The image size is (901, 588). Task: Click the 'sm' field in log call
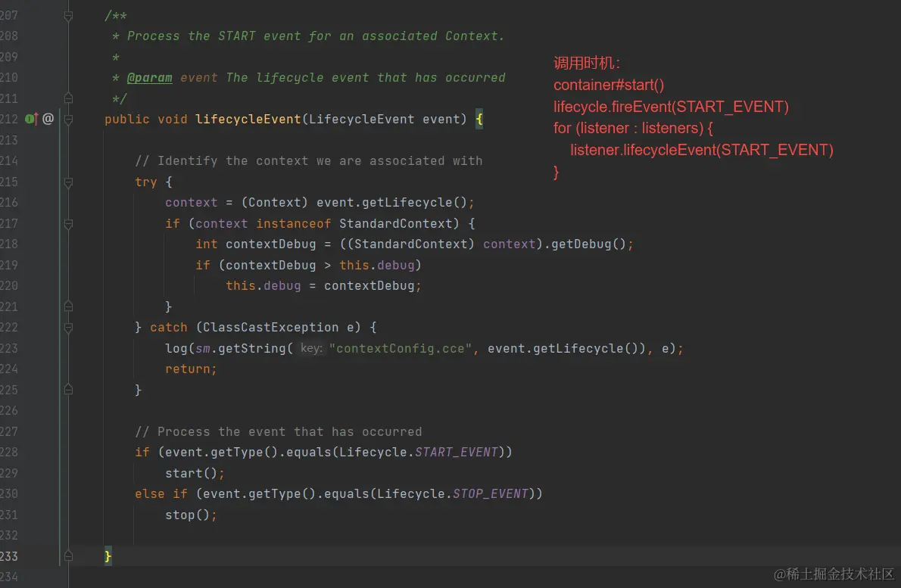click(203, 349)
